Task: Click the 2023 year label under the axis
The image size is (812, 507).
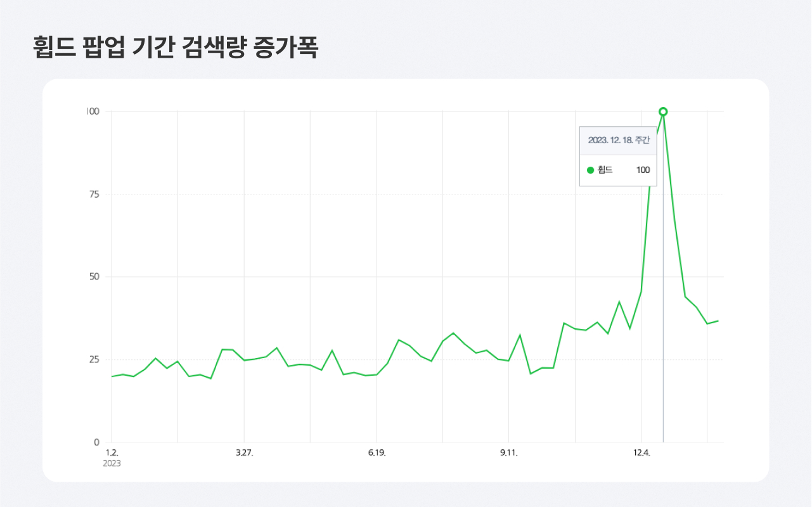Action: [112, 464]
